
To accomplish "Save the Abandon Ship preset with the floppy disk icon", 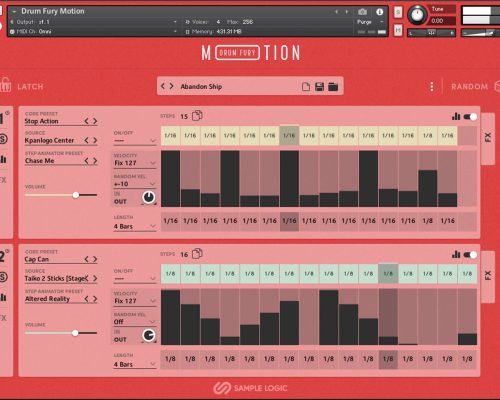I will 319,87.
